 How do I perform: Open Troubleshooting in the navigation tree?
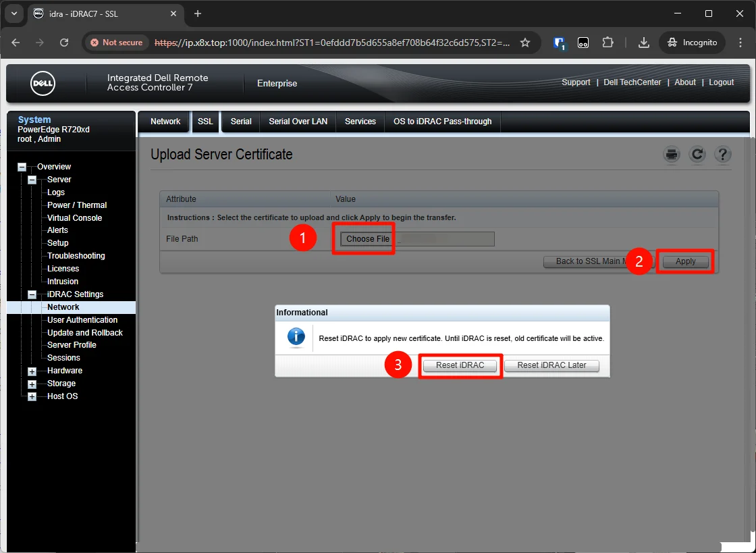click(x=76, y=256)
